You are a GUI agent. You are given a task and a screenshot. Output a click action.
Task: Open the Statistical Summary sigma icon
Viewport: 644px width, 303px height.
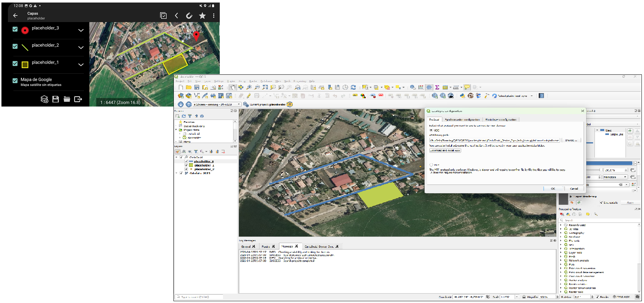(x=437, y=87)
